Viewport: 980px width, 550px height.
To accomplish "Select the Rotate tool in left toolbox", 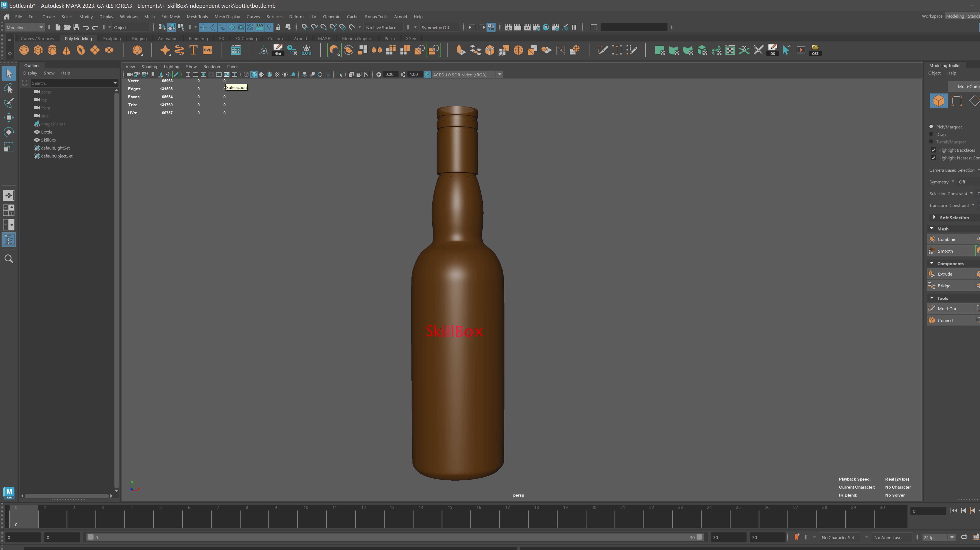I will point(9,132).
